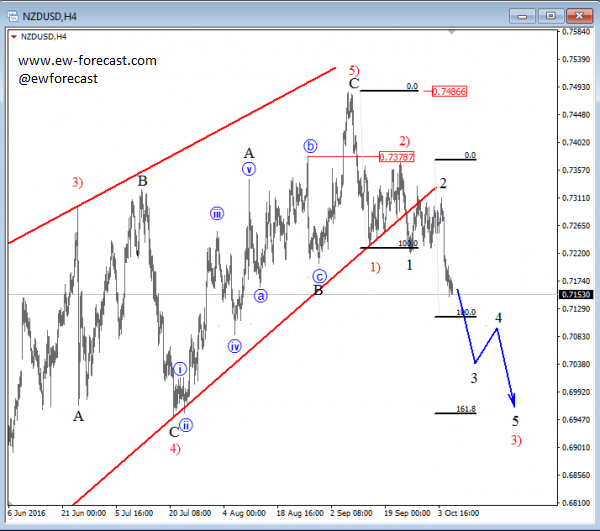
Task: Select the circled c wave label
Action: coord(319,276)
